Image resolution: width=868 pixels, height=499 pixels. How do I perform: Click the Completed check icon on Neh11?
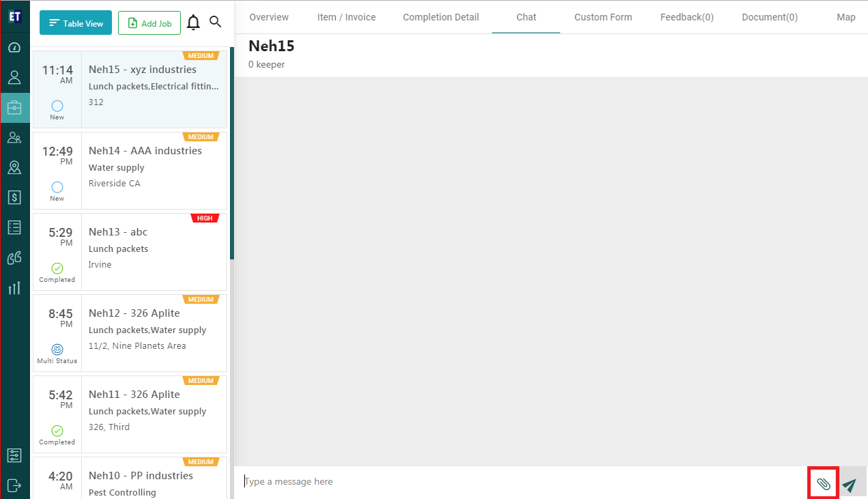click(x=57, y=431)
